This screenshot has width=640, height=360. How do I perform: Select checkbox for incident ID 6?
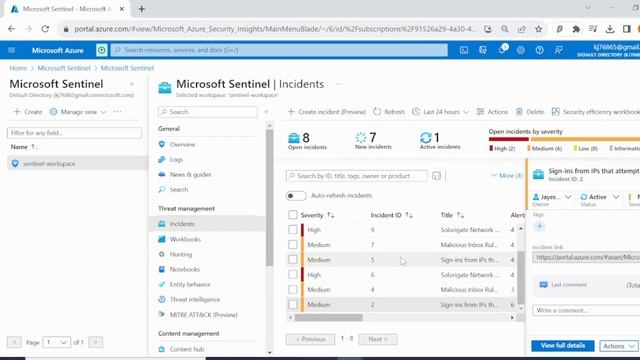pyautogui.click(x=293, y=275)
